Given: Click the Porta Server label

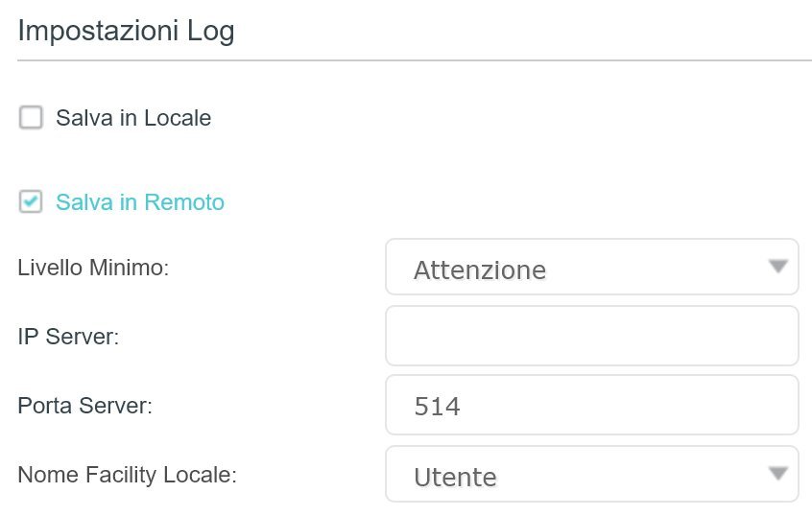Looking at the screenshot, I should pyautogui.click(x=85, y=406).
